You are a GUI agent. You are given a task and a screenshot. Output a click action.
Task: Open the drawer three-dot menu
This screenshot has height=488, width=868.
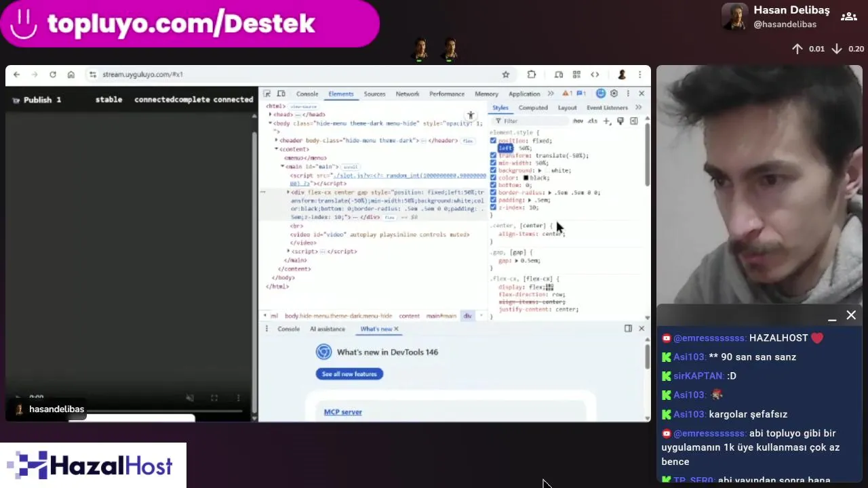coord(267,329)
